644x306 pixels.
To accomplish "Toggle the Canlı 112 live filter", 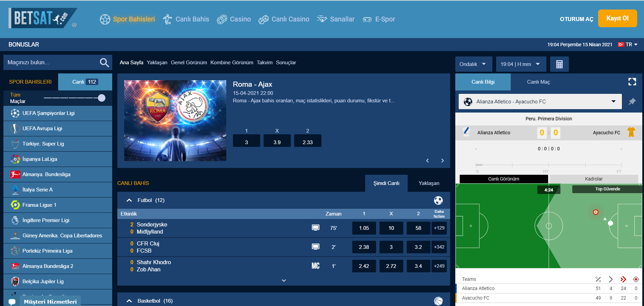I will [85, 82].
